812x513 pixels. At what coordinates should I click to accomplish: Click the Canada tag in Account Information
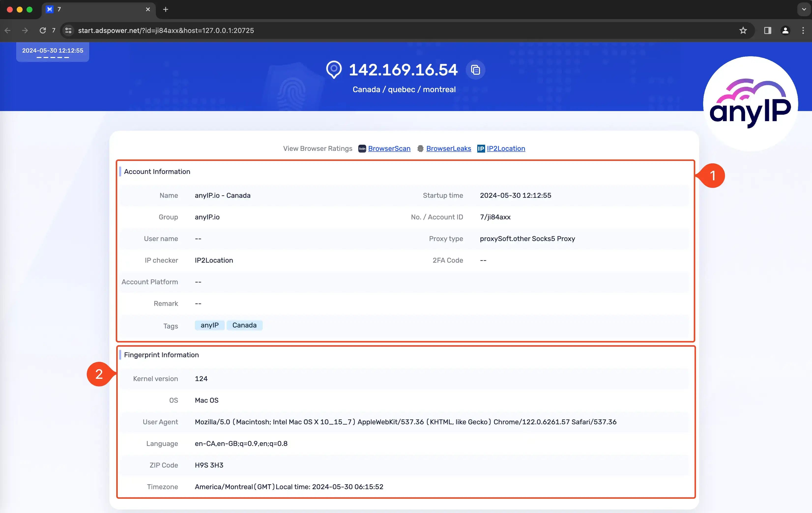(x=245, y=325)
